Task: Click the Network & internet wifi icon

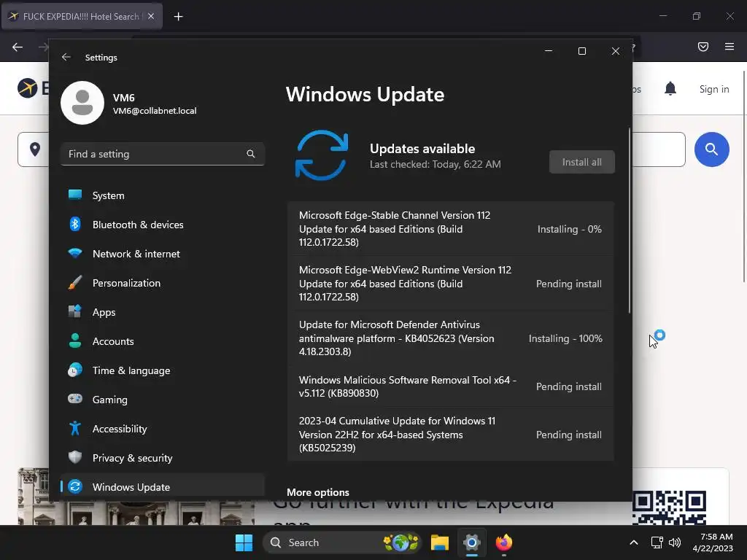Action: click(75, 253)
